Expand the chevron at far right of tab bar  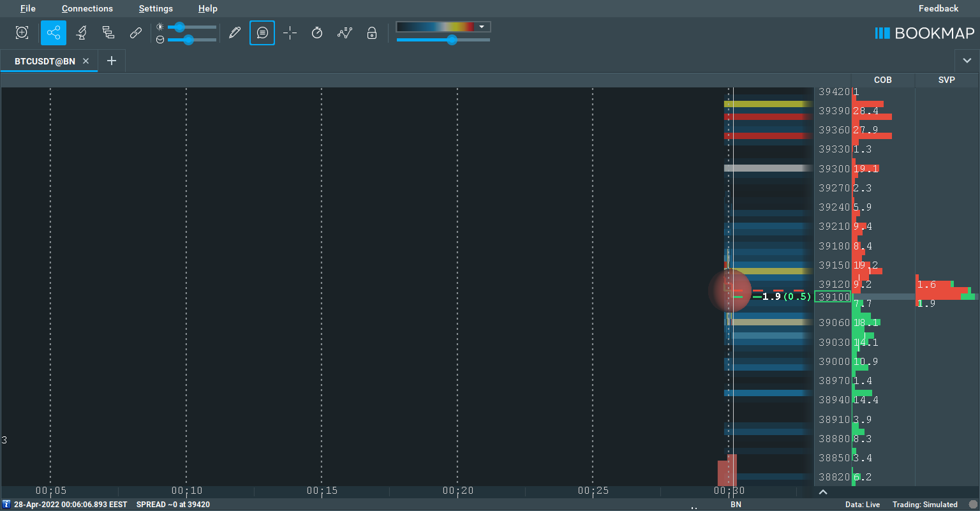click(967, 61)
